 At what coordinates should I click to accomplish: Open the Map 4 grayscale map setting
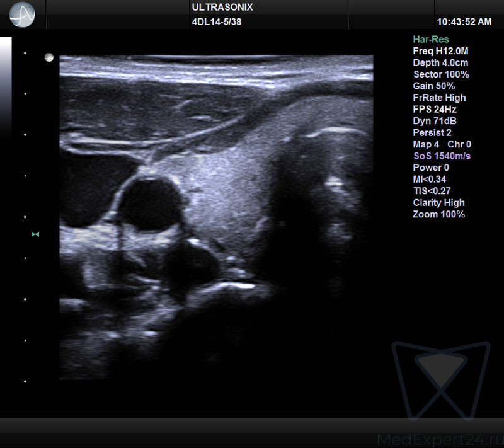pos(426,144)
